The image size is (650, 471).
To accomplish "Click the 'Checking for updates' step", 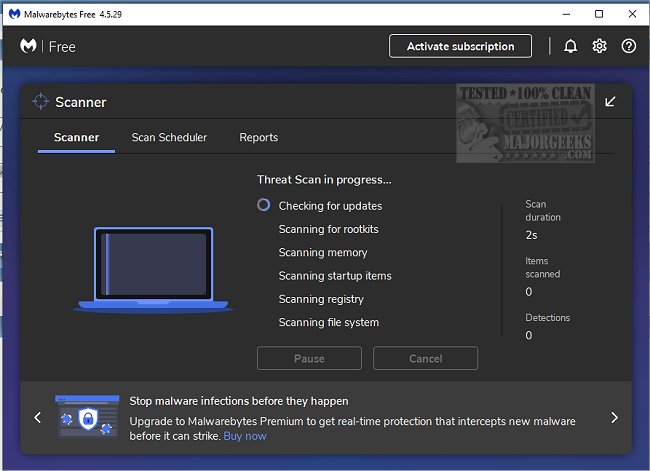I will coord(330,206).
